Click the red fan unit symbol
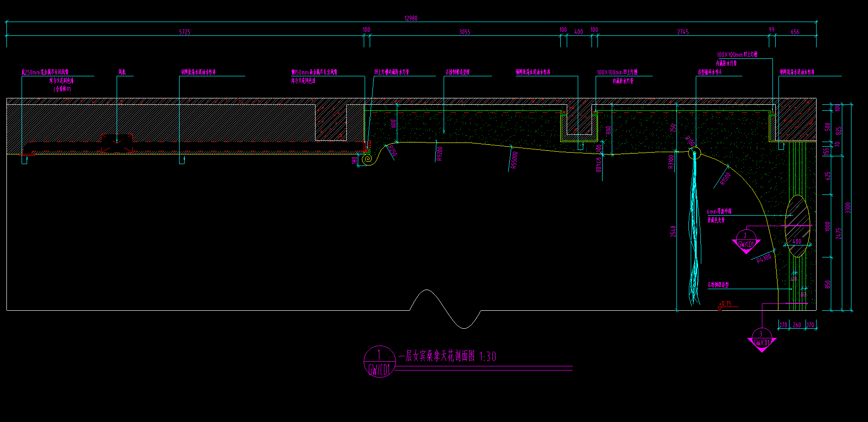 (x=117, y=143)
